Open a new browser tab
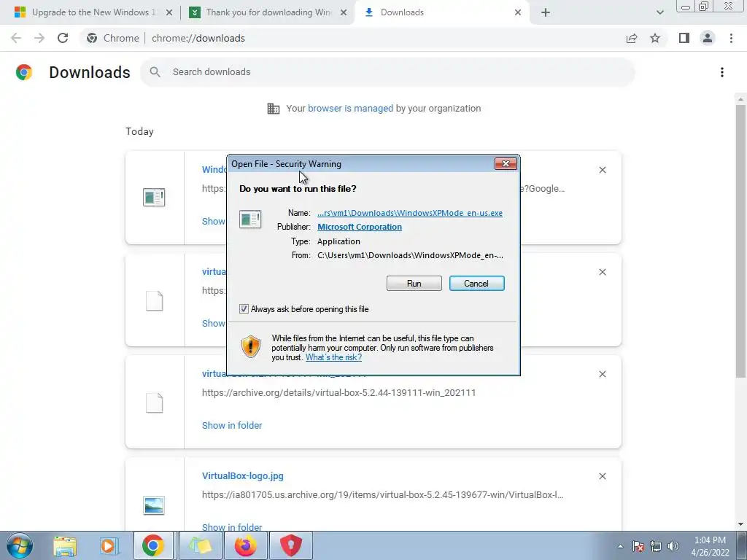Viewport: 747px width, 560px height. tap(546, 13)
